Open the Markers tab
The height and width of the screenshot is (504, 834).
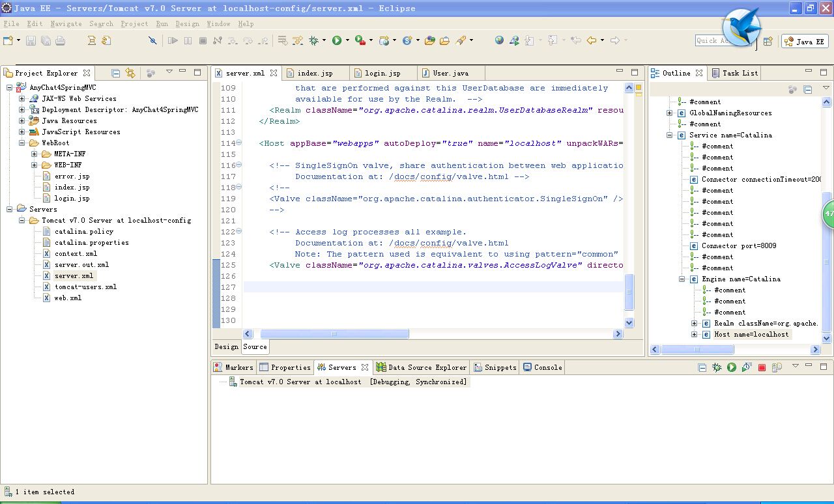pyautogui.click(x=233, y=367)
